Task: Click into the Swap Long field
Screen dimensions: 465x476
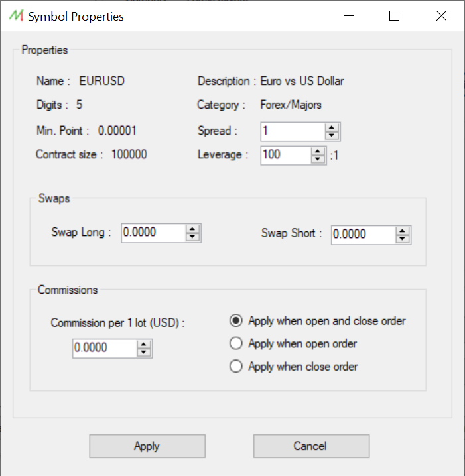Action: tap(153, 233)
